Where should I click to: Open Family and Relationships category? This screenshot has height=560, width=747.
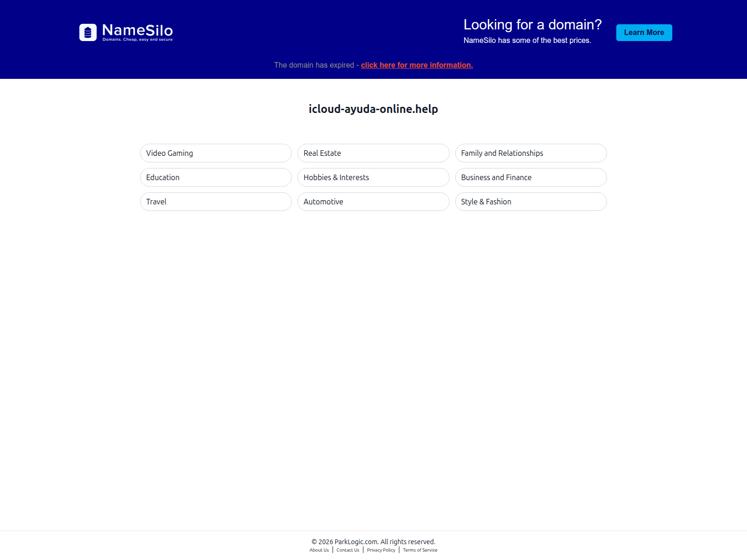click(x=531, y=153)
